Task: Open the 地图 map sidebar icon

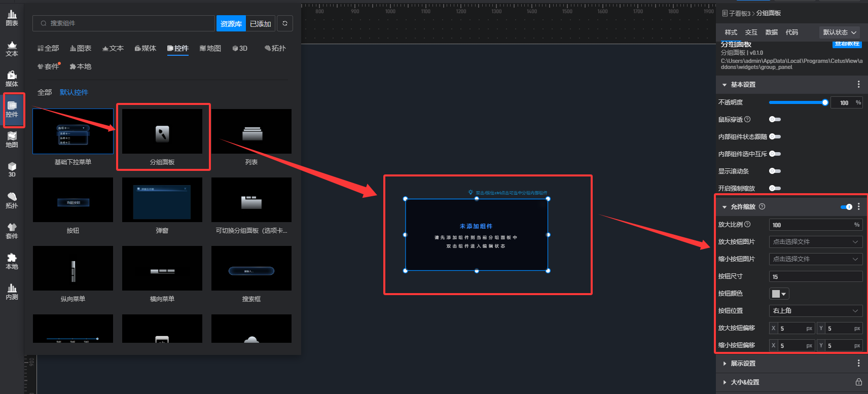Action: tap(12, 140)
